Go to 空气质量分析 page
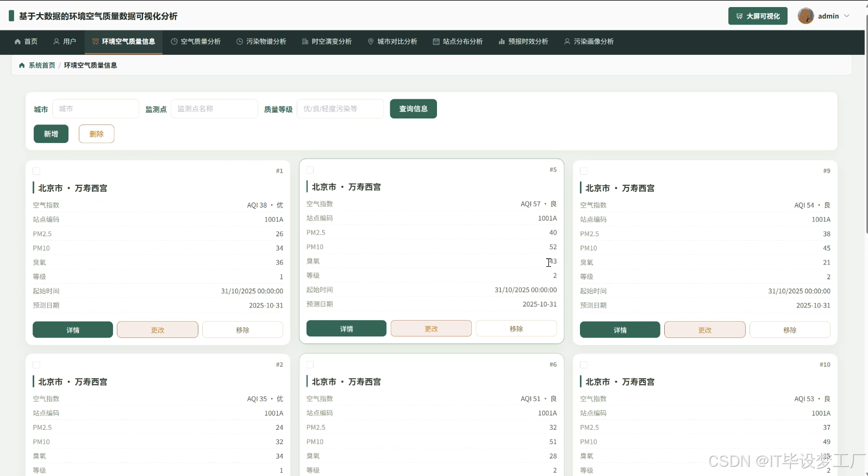 point(196,42)
